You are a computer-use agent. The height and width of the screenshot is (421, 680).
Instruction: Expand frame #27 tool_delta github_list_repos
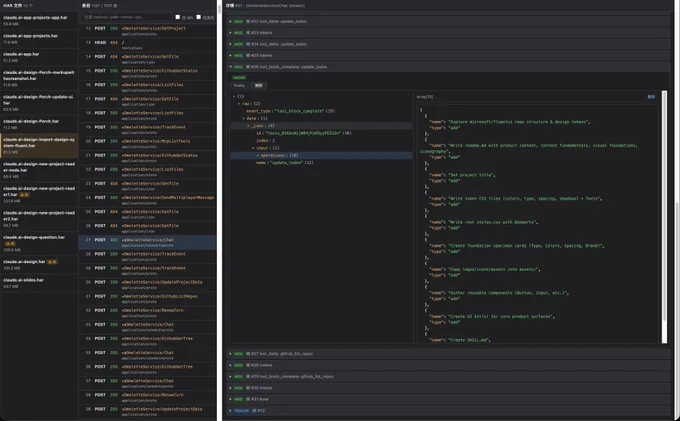click(x=448, y=354)
